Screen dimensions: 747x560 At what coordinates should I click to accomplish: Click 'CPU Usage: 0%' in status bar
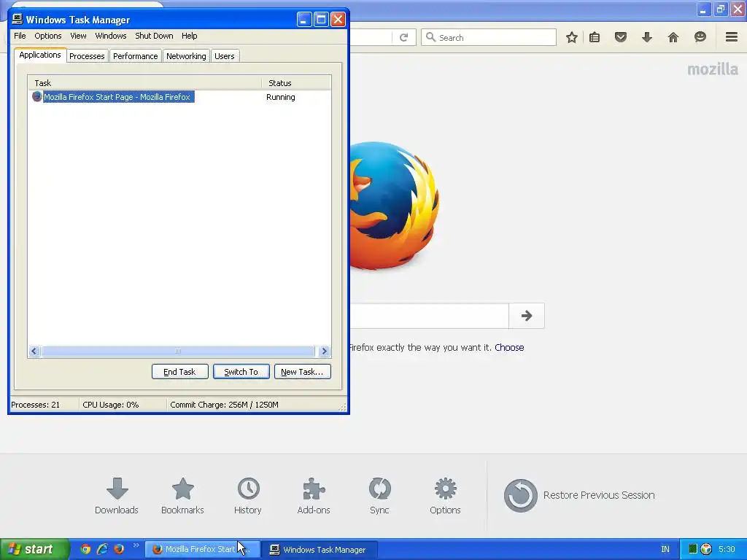111,405
